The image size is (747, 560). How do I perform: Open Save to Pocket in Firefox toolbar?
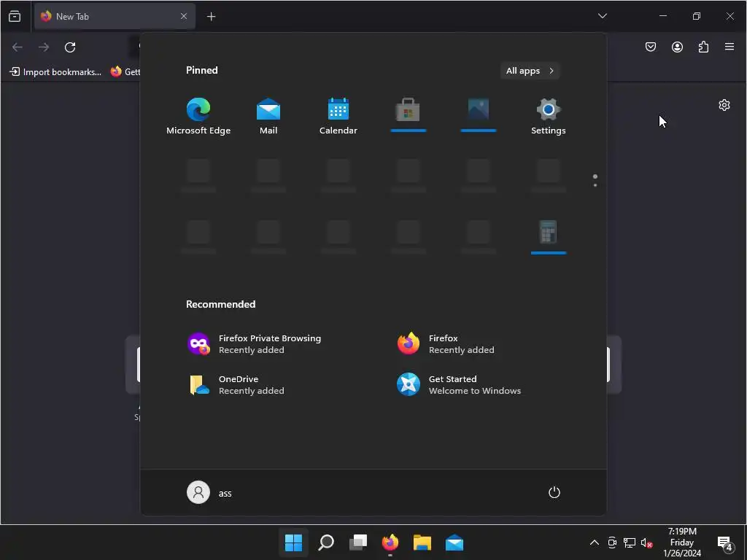[651, 47]
